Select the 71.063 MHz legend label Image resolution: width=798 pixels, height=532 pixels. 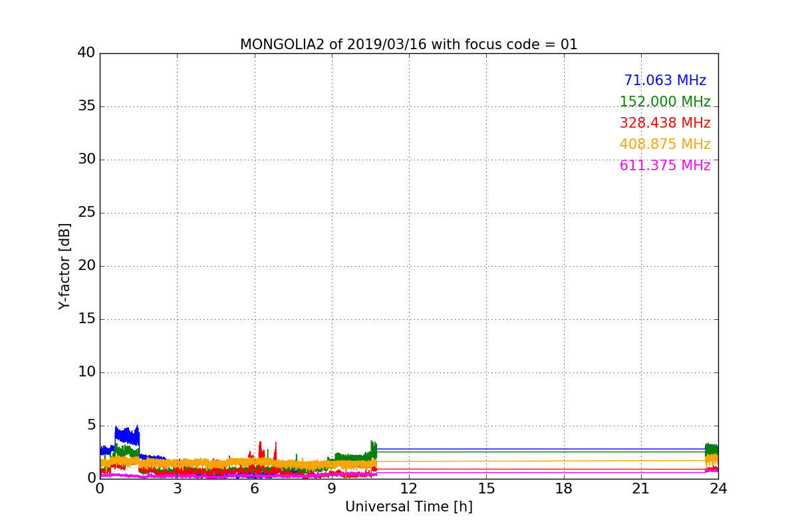(665, 80)
